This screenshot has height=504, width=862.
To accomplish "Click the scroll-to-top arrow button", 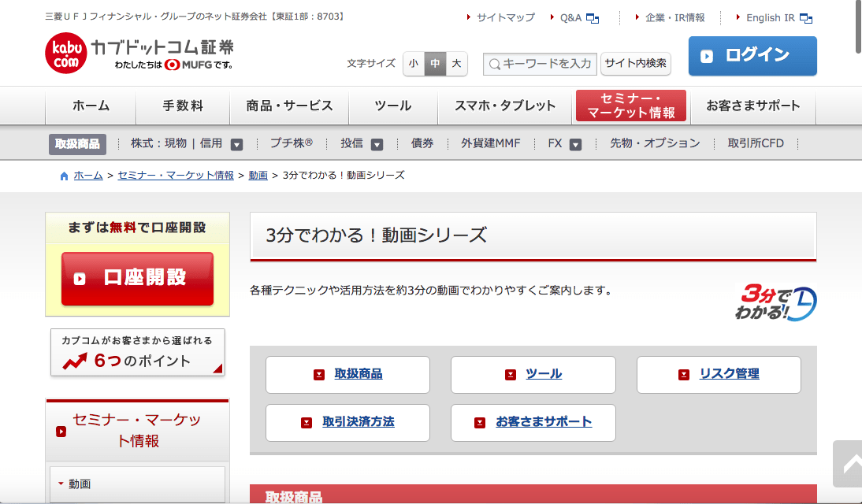I will point(849,464).
